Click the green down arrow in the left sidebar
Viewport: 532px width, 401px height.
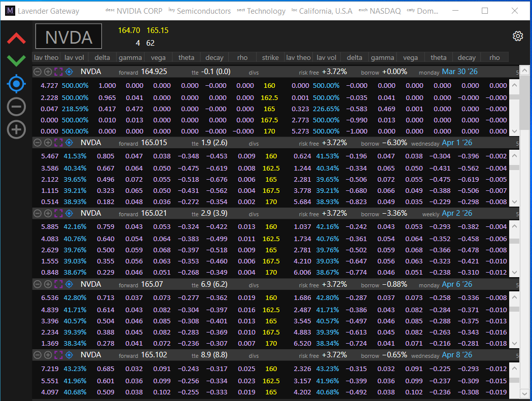[x=16, y=60]
